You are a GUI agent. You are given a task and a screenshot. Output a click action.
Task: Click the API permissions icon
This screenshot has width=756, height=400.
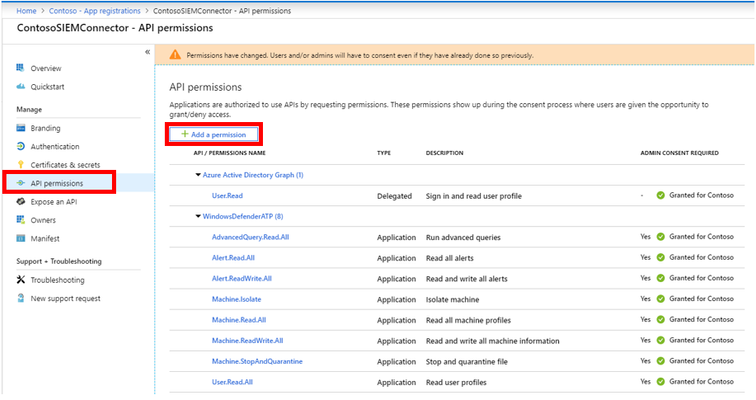click(20, 183)
